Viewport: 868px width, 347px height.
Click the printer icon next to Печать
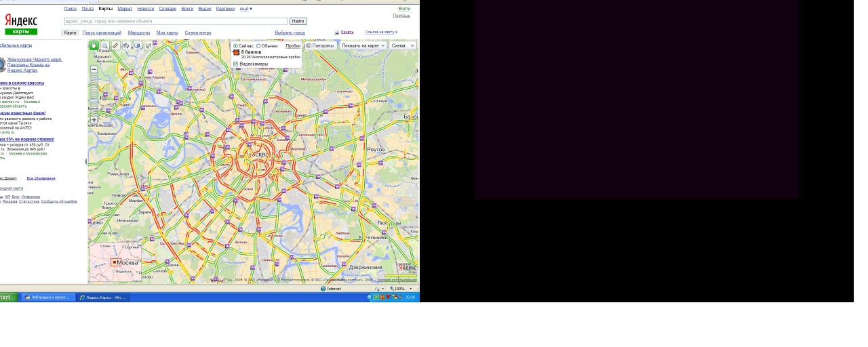pos(336,33)
